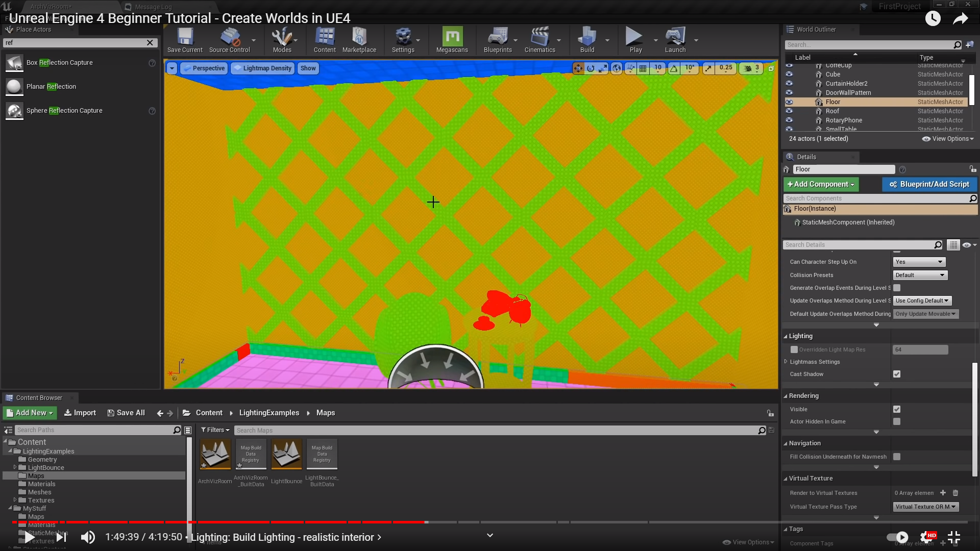Select the World Outliner tab

coord(816,30)
